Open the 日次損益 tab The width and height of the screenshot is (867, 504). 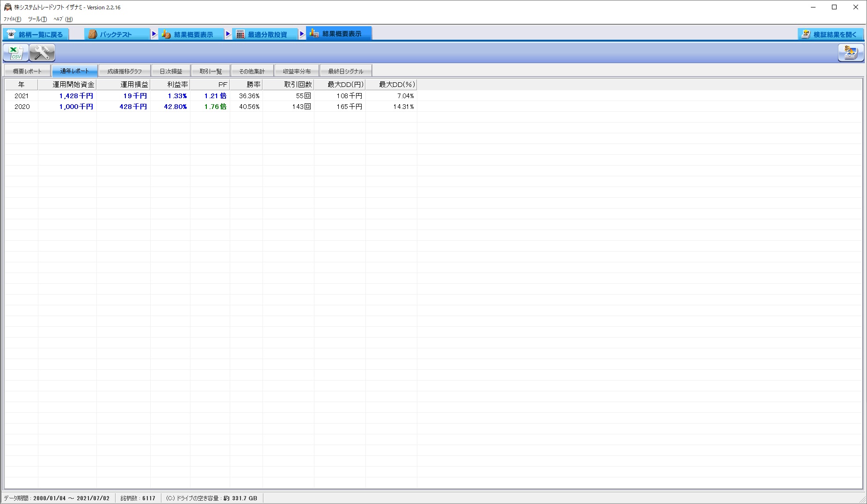(171, 71)
